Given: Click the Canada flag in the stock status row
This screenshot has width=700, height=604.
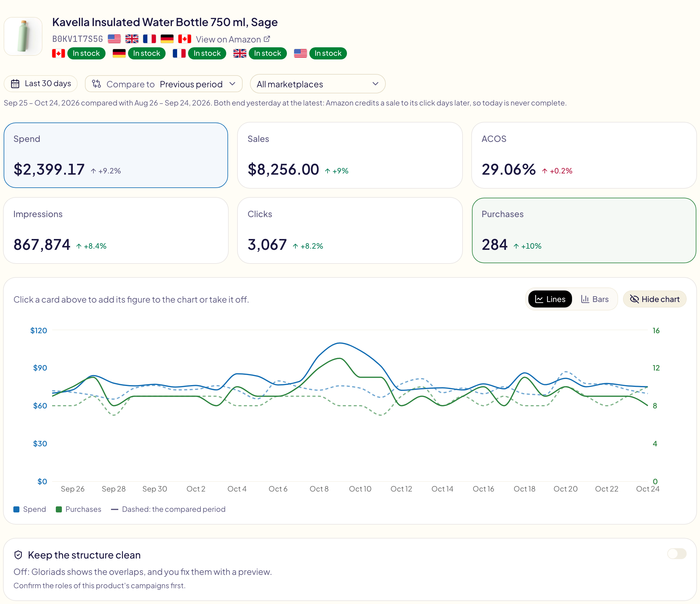Looking at the screenshot, I should (59, 53).
